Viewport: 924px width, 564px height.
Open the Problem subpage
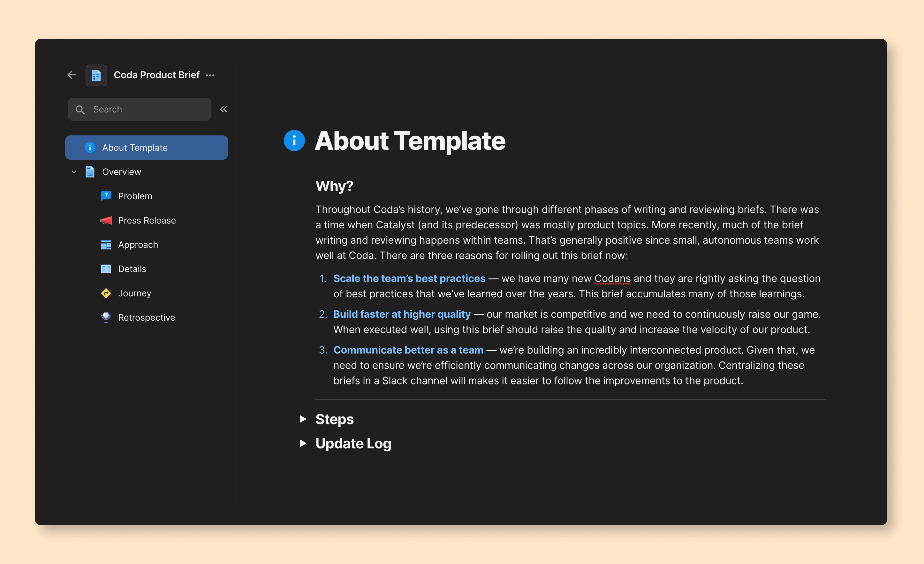click(x=147, y=196)
